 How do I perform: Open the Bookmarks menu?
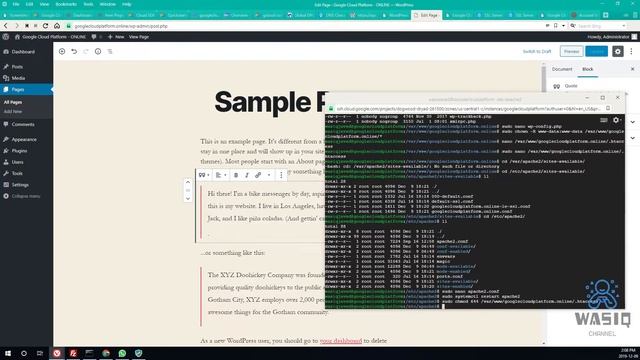[66, 4]
